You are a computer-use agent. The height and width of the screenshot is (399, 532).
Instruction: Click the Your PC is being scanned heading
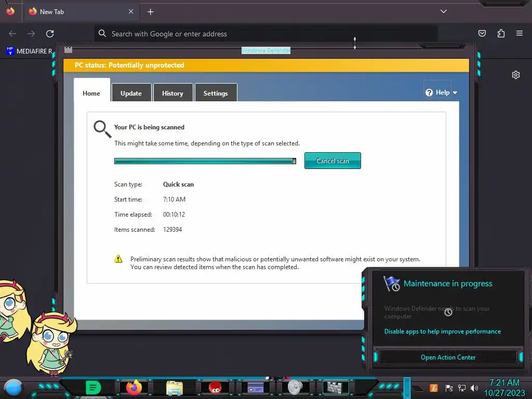(149, 127)
